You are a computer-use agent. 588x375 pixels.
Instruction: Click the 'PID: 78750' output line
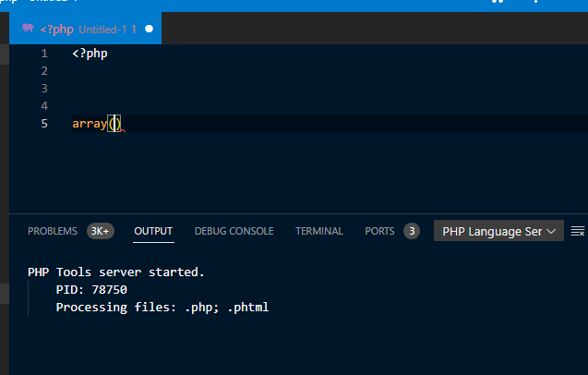tap(91, 290)
